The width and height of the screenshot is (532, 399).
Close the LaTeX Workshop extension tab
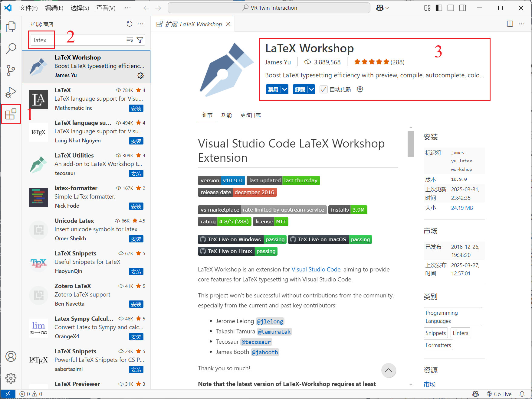pos(228,24)
